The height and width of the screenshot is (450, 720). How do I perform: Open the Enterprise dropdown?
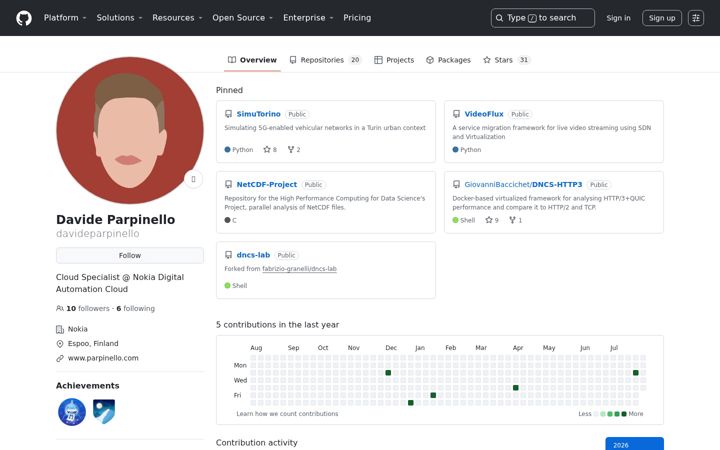click(x=308, y=18)
